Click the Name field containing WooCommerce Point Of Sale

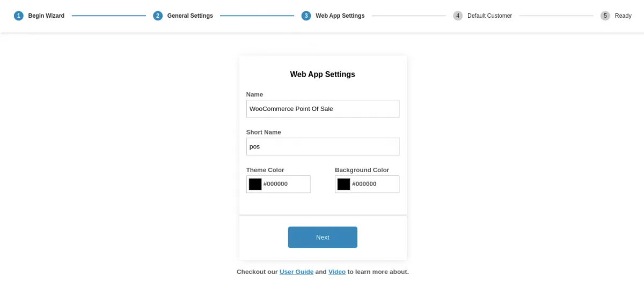click(323, 109)
